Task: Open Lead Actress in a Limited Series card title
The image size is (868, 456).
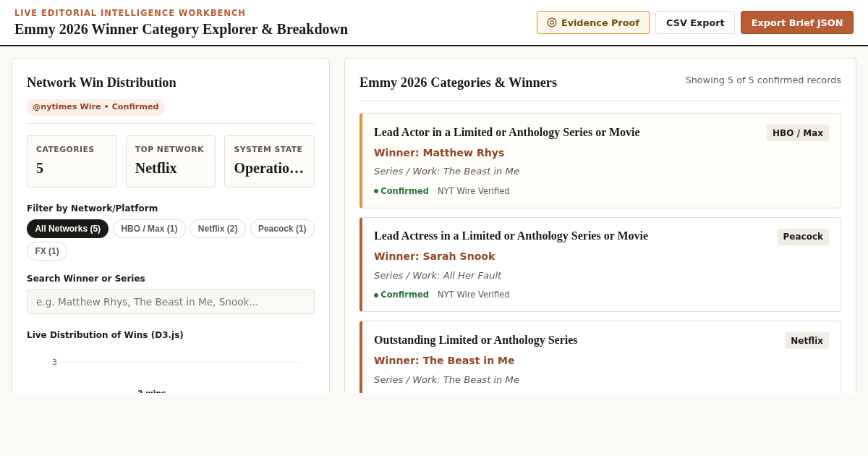Action: point(511,236)
